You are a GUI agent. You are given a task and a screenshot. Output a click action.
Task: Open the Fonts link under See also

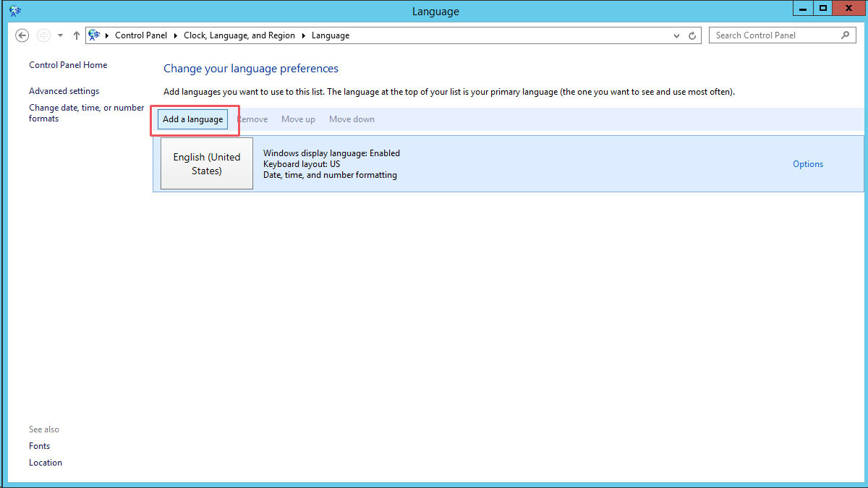[x=40, y=446]
